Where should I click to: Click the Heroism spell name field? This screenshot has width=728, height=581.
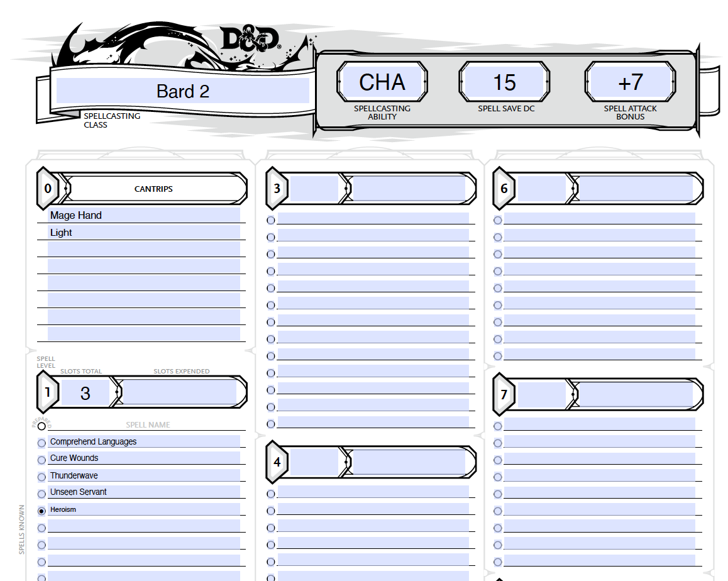tap(143, 509)
